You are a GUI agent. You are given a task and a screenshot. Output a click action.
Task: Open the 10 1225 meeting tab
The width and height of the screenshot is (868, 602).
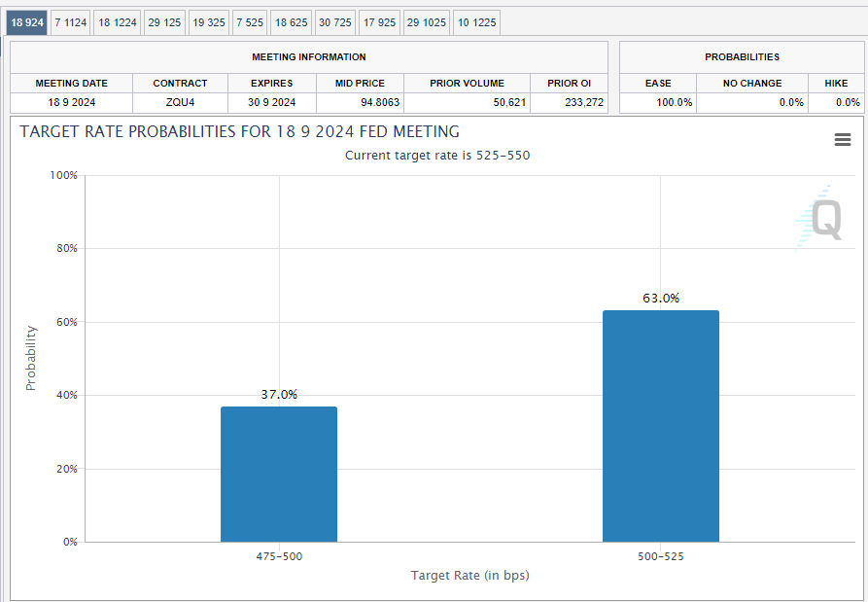tap(476, 22)
